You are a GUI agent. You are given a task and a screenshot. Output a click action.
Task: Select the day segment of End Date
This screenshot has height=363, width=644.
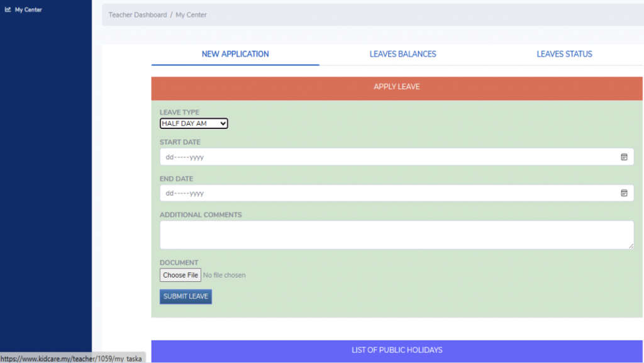point(169,193)
